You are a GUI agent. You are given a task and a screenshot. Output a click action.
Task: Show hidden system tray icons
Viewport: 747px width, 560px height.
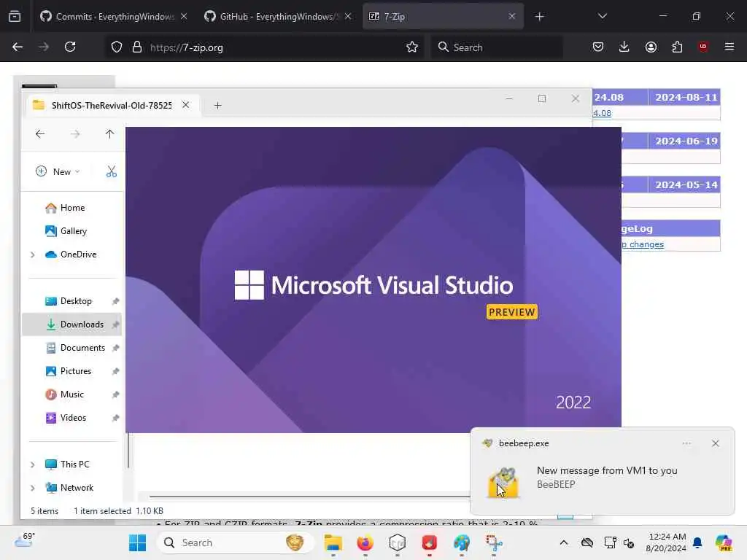pos(564,542)
